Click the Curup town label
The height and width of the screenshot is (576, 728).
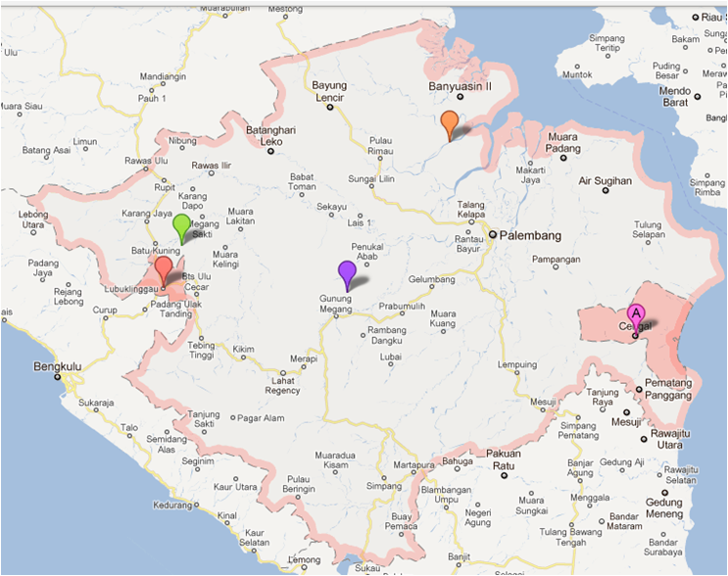pyautogui.click(x=105, y=311)
